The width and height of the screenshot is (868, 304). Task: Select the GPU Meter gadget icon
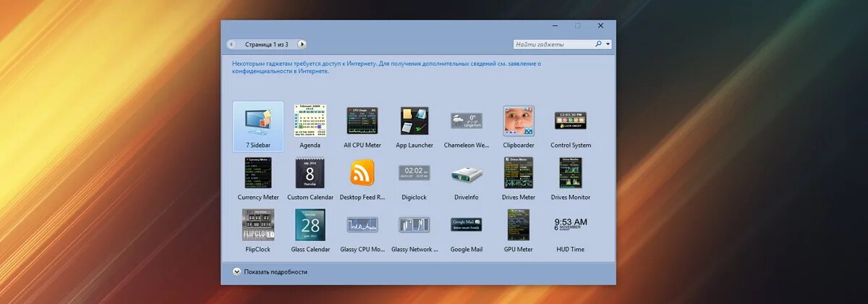[x=519, y=224]
